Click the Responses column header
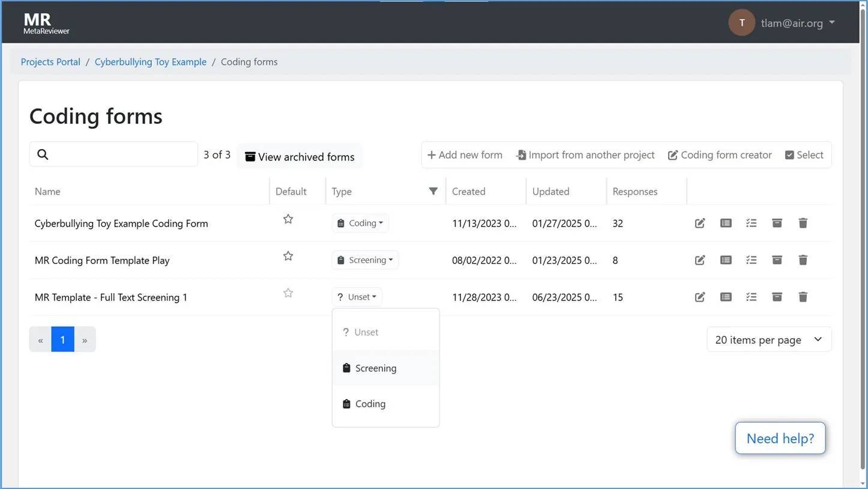868x489 pixels. (x=635, y=192)
